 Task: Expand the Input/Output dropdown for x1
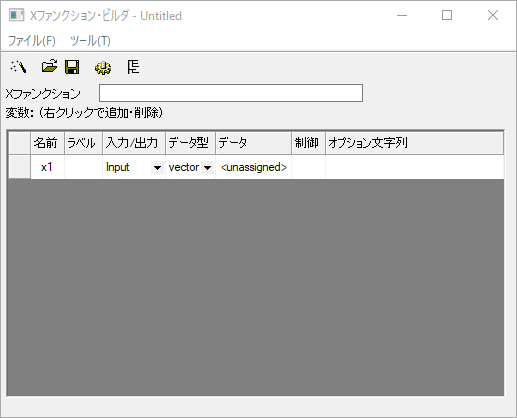click(x=157, y=167)
